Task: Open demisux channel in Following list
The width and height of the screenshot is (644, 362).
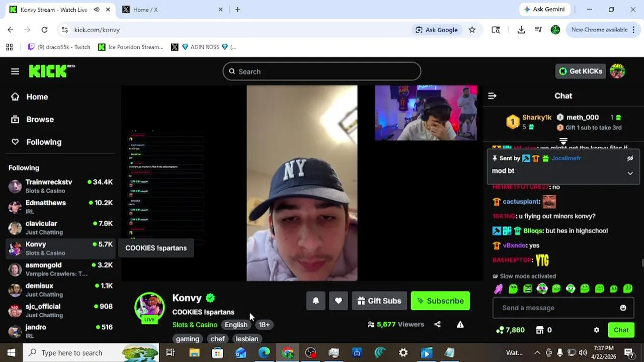Action: coord(60,290)
